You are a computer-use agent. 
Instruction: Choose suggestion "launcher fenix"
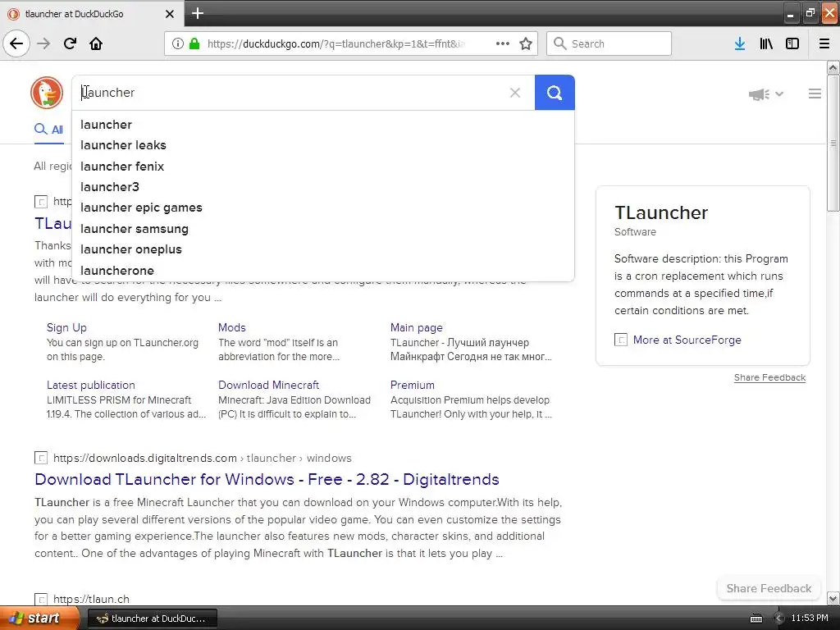click(x=122, y=166)
